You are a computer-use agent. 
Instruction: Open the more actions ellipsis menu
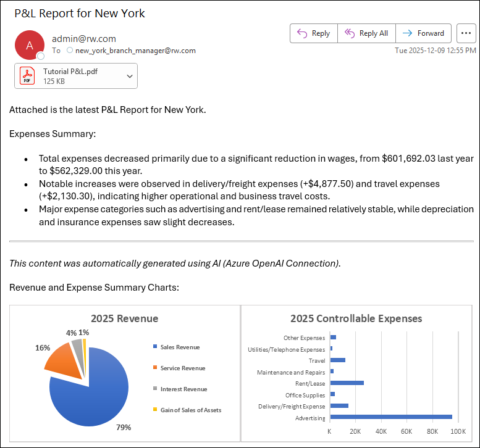pyautogui.click(x=465, y=33)
